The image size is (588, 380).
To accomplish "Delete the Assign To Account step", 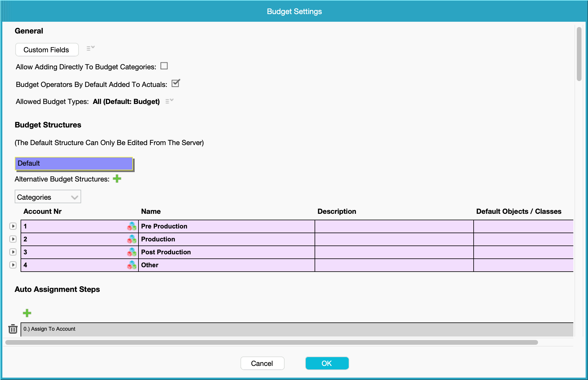I will coord(13,329).
